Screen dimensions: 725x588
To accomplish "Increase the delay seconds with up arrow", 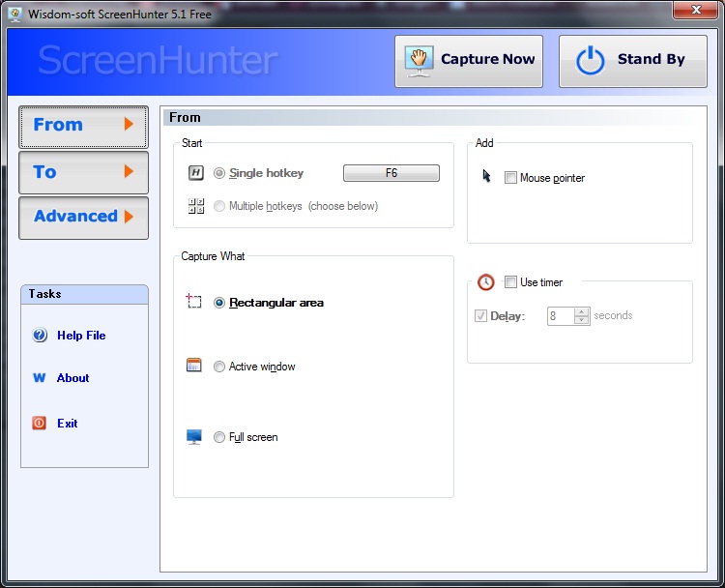I will (x=582, y=311).
